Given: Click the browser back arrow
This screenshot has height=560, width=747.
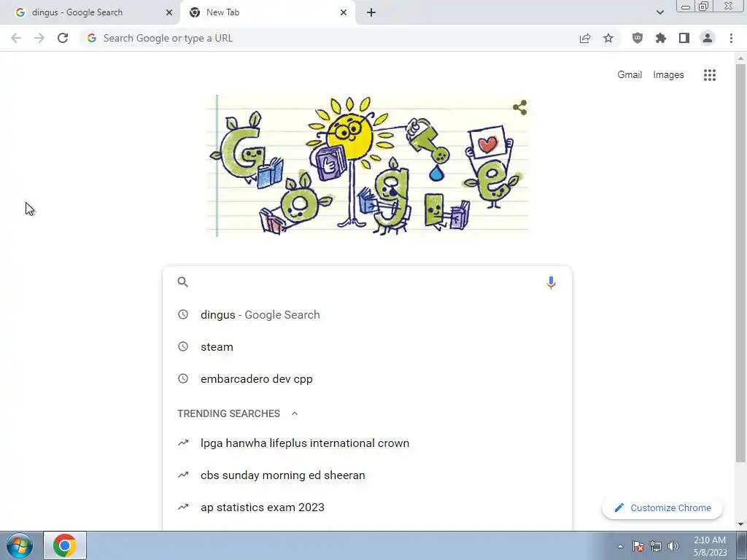Looking at the screenshot, I should pos(16,38).
